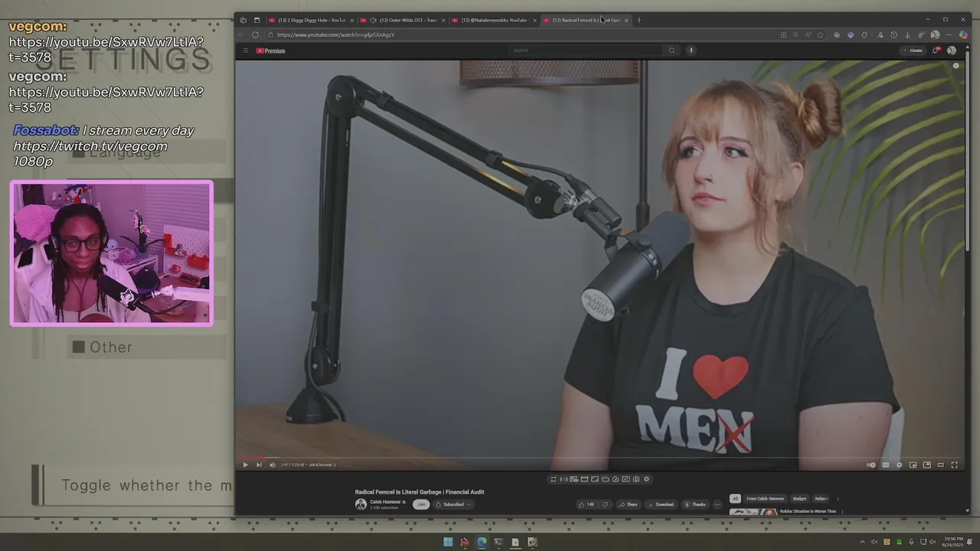The width and height of the screenshot is (980, 551).
Task: Dislike the video
Action: 605,504
